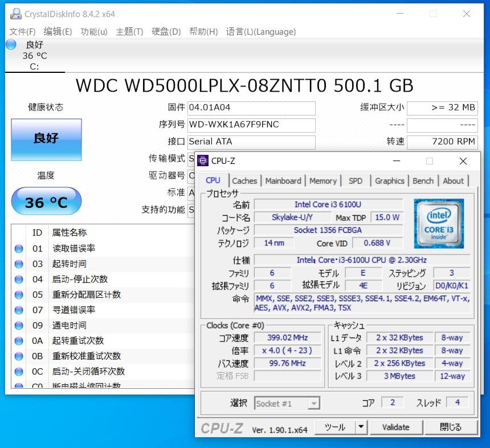The width and height of the screenshot is (490, 448).
Task: Click the processor name Intel Core i3 6100U
Action: pos(328,204)
